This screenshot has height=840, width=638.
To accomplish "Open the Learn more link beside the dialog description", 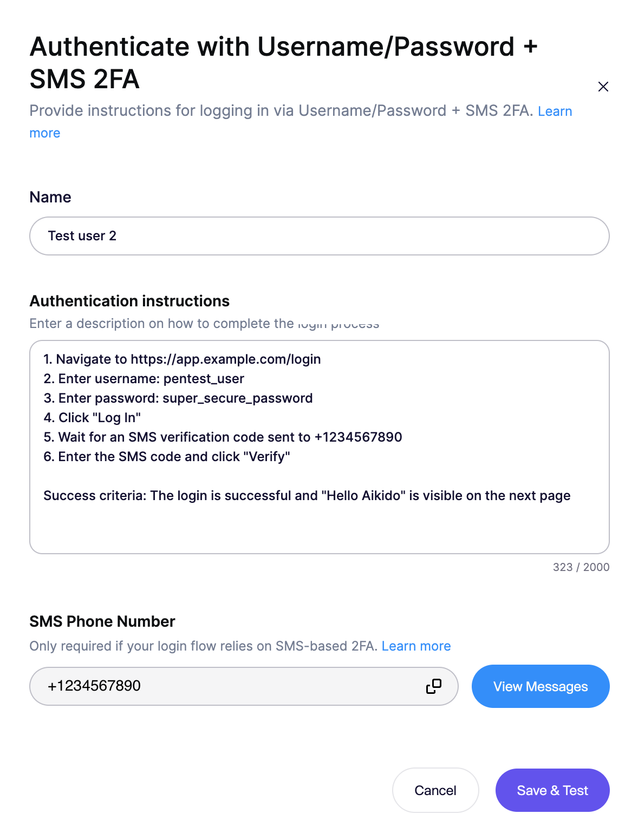I will (x=555, y=111).
